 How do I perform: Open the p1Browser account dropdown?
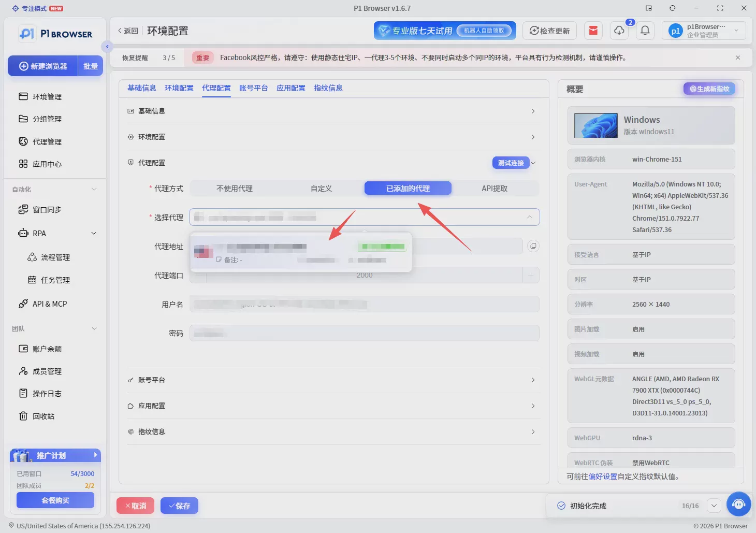[704, 31]
